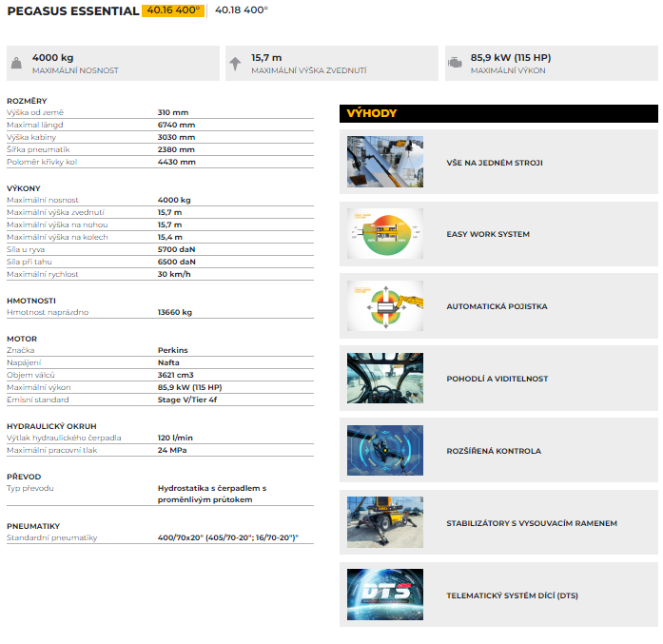Select the Poloměr křivky kol row label
Image resolution: width=663 pixels, height=644 pixels.
(x=42, y=162)
